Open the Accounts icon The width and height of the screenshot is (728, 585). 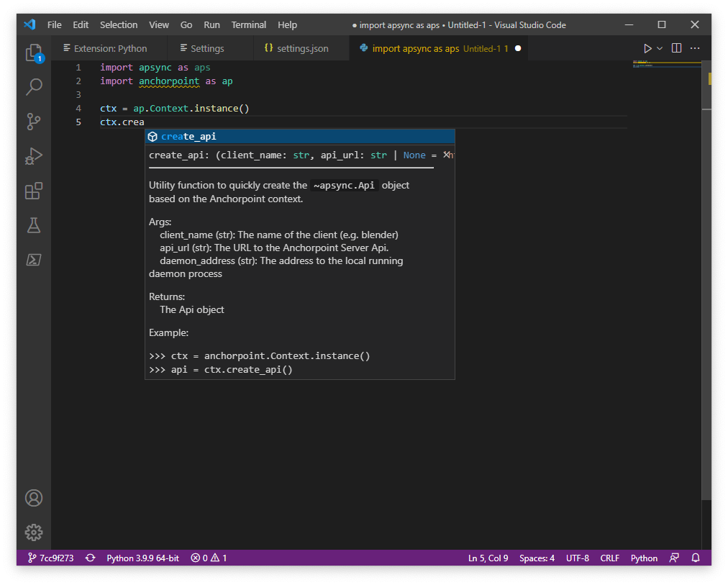(34, 498)
